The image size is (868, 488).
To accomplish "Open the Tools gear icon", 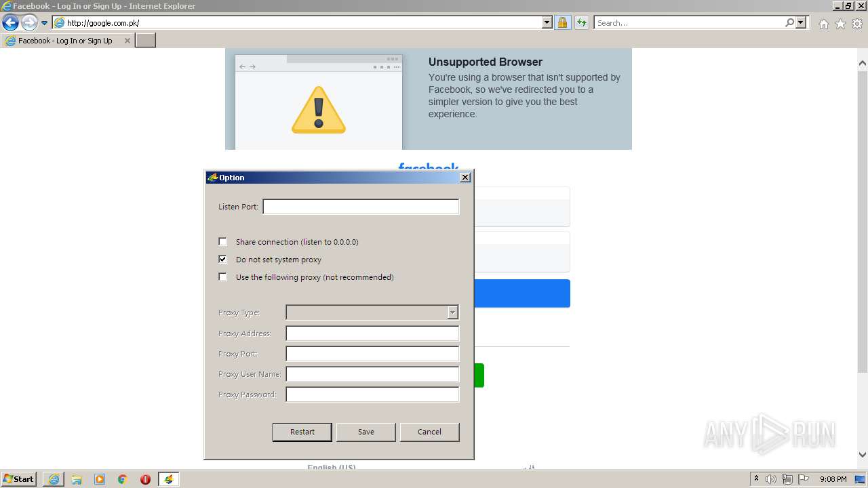I will [x=857, y=24].
